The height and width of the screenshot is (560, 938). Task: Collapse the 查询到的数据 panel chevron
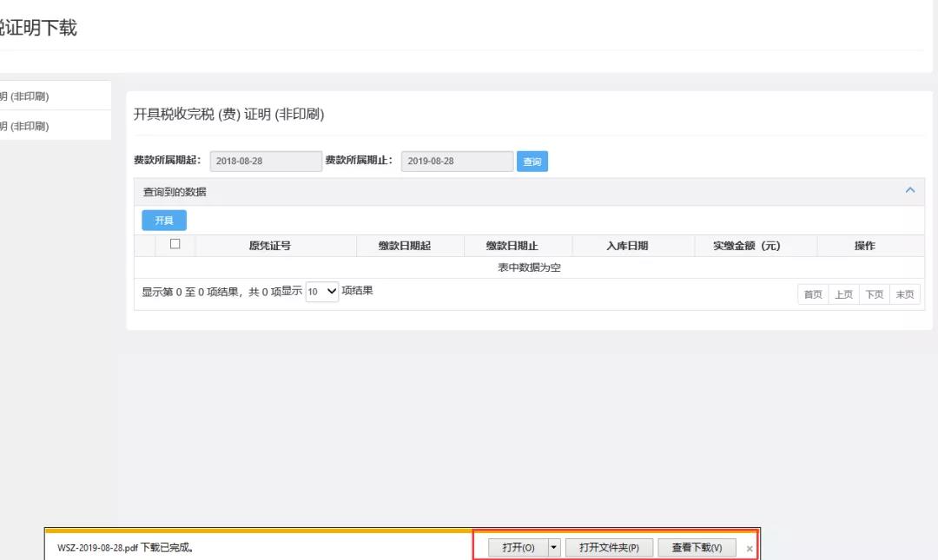[x=910, y=190]
